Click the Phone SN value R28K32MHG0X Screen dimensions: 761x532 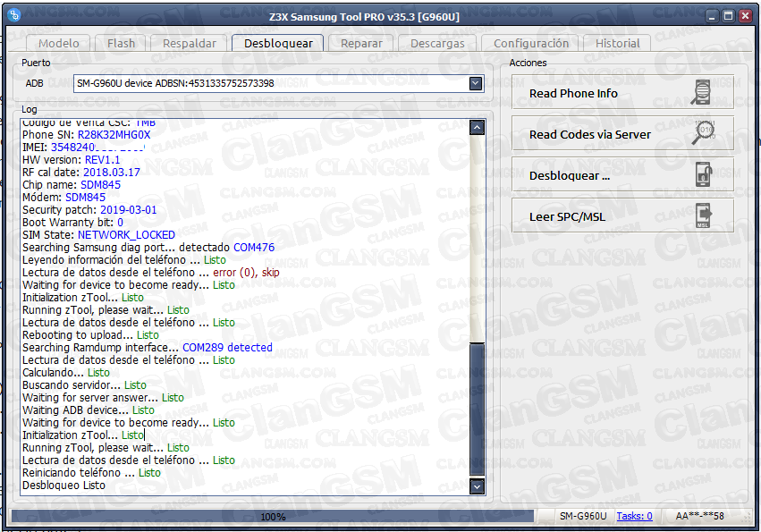tap(114, 134)
